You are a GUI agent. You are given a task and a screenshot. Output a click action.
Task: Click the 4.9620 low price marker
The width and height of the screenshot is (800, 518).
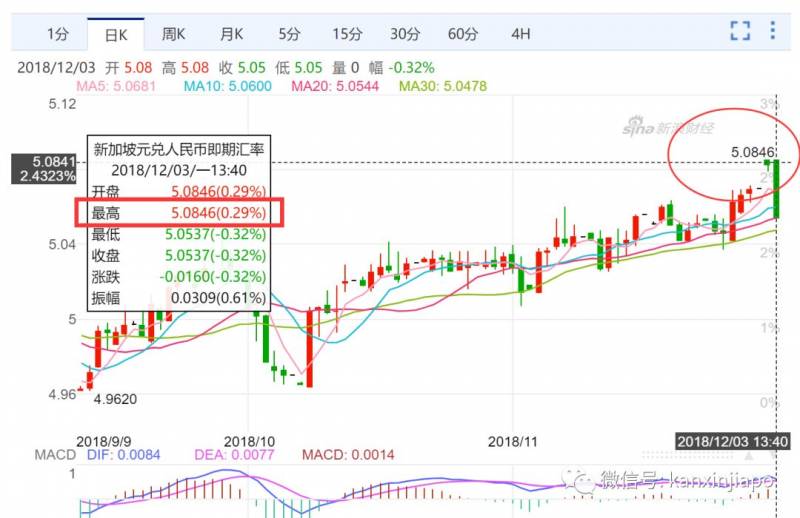pos(115,398)
